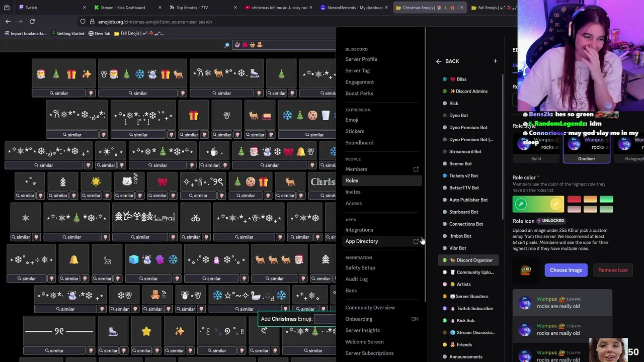This screenshot has height=362, width=644.
Task: Open Safety Setup under Moderation
Action: (x=360, y=267)
